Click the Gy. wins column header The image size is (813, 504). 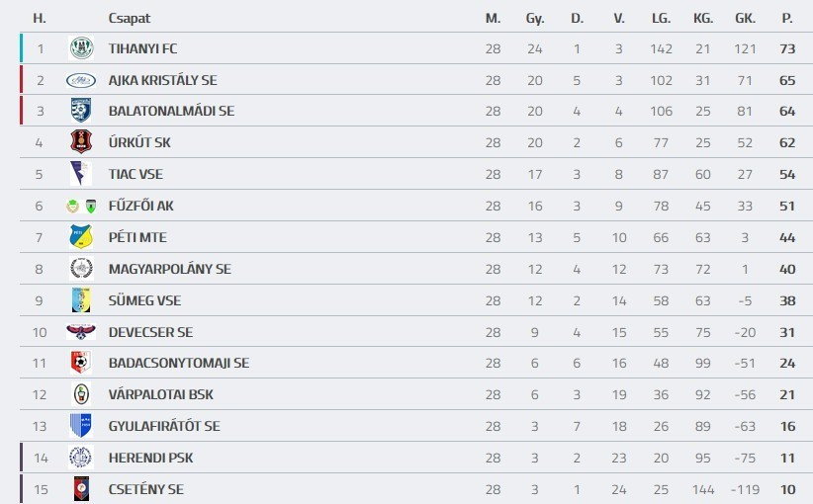click(535, 18)
